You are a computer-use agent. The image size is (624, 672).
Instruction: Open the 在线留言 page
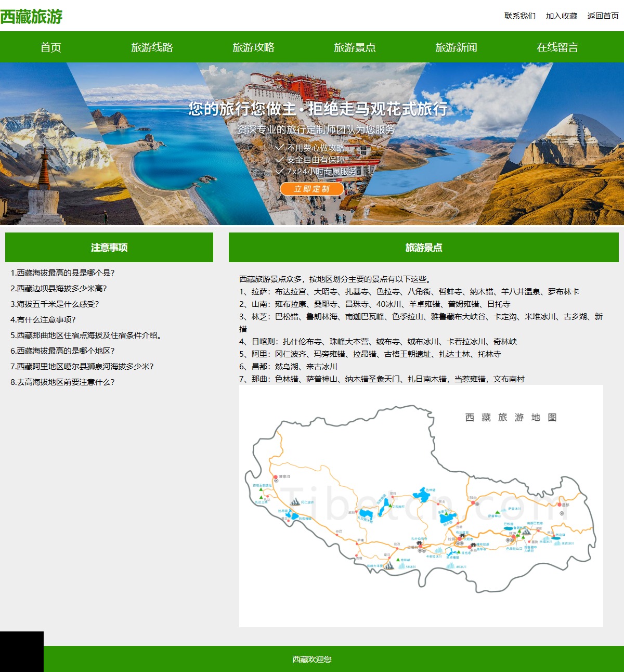coord(557,47)
